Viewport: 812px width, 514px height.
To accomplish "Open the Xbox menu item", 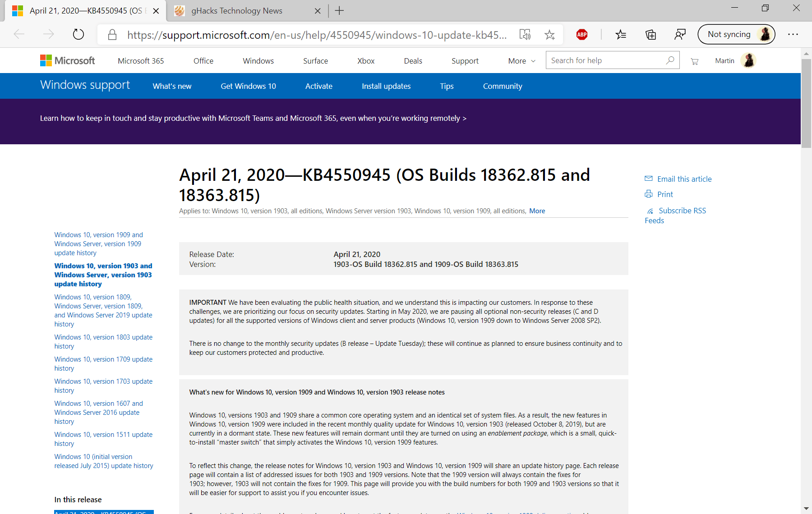I will pos(366,61).
